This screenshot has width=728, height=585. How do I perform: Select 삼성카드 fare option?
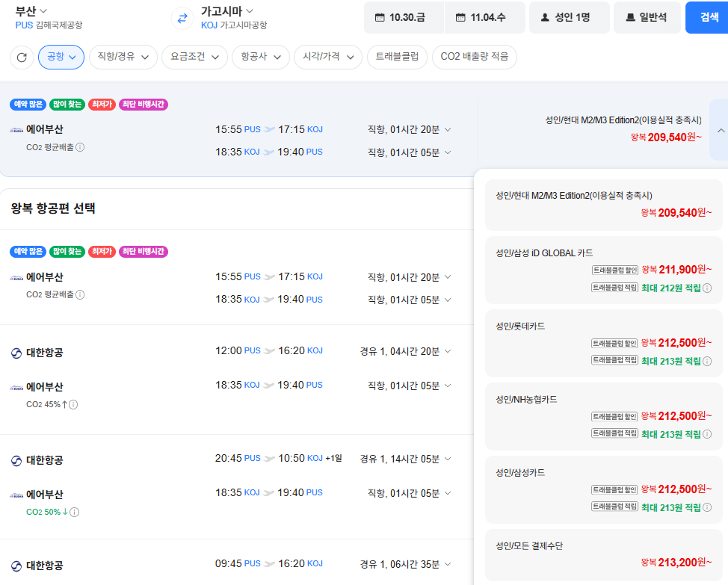[604, 490]
